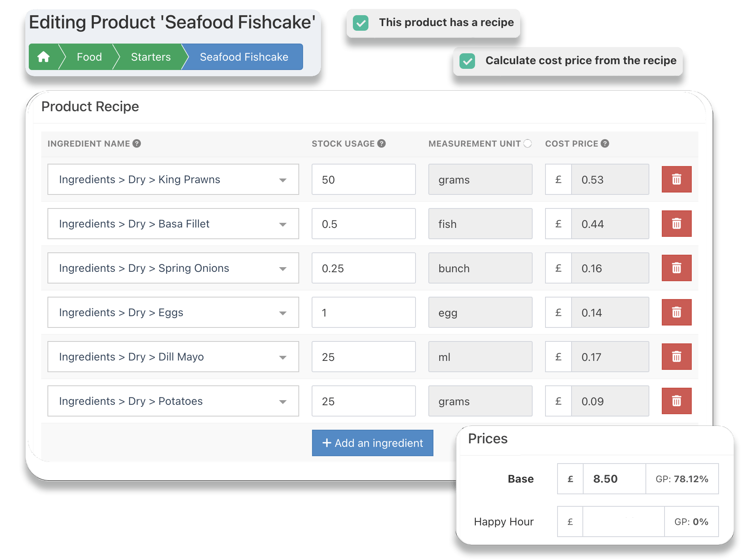Select the Measurement Unit radio button
This screenshot has width=747, height=560.
click(x=528, y=143)
